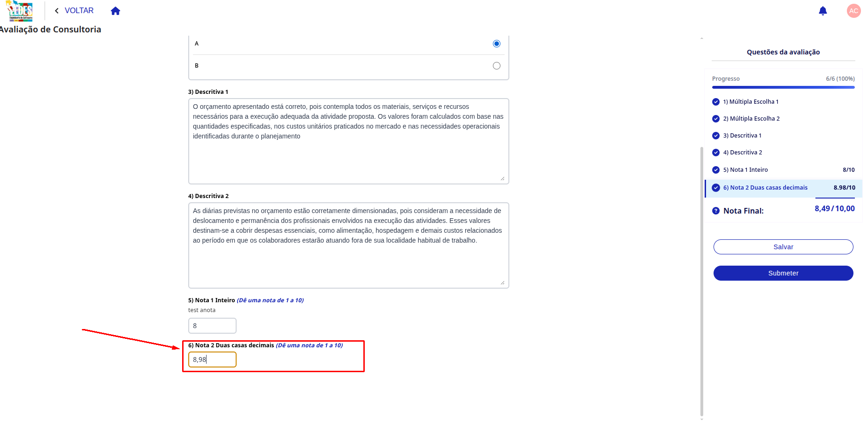Click the Descritiva 1 answer text area
The width and height of the screenshot is (868, 436).
click(348, 141)
